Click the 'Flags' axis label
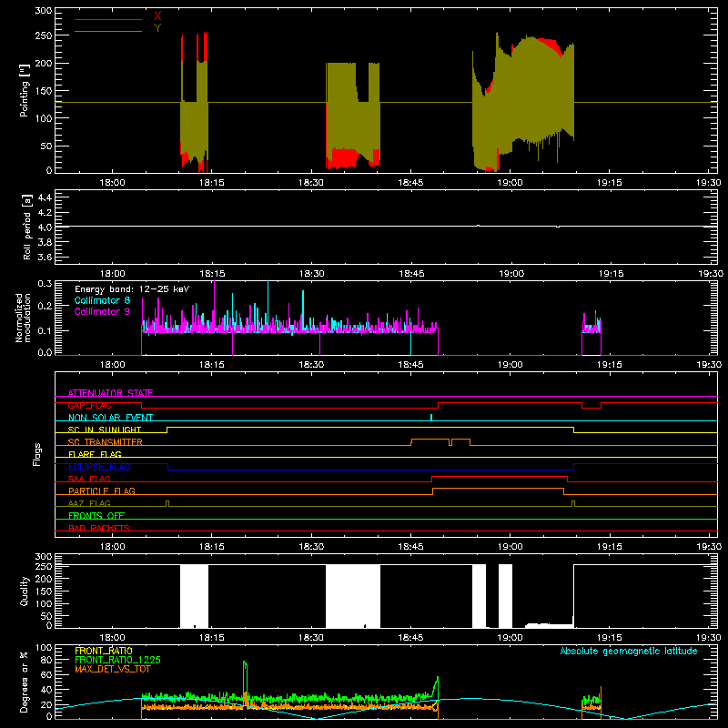This screenshot has height=728, width=728. (36, 454)
